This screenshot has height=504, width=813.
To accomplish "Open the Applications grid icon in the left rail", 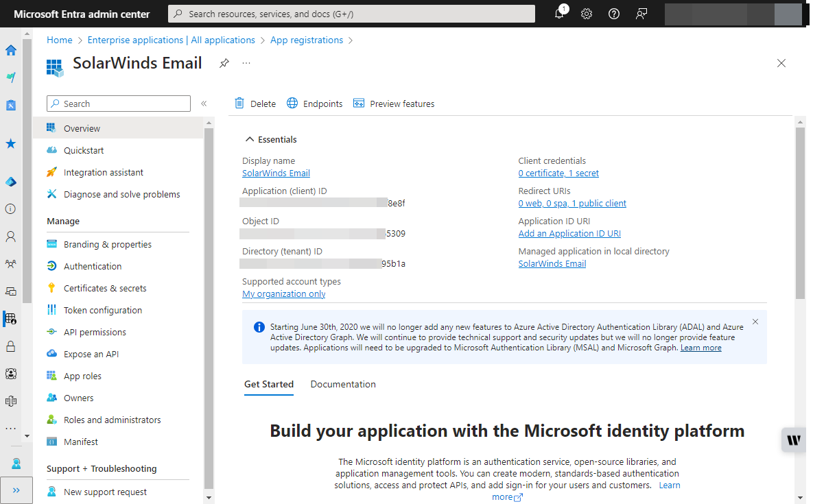I will pos(11,319).
